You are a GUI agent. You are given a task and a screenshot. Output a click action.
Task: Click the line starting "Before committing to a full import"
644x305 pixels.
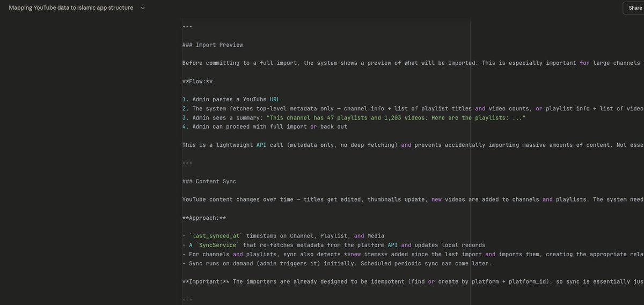tap(413, 63)
